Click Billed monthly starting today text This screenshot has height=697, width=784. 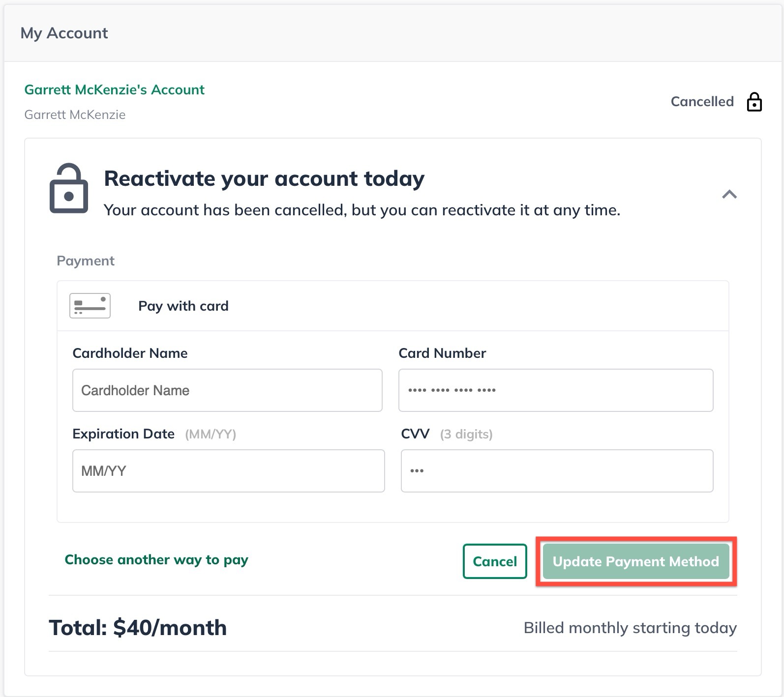pyautogui.click(x=630, y=627)
